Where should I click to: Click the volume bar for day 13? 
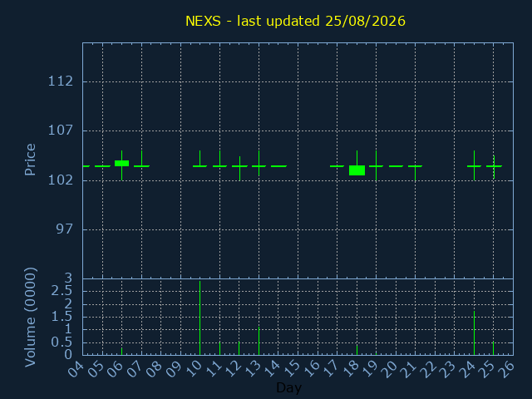pos(259,341)
